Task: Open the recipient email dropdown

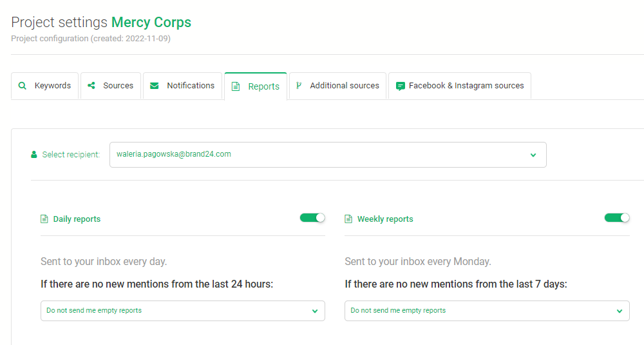Action: 328,155
